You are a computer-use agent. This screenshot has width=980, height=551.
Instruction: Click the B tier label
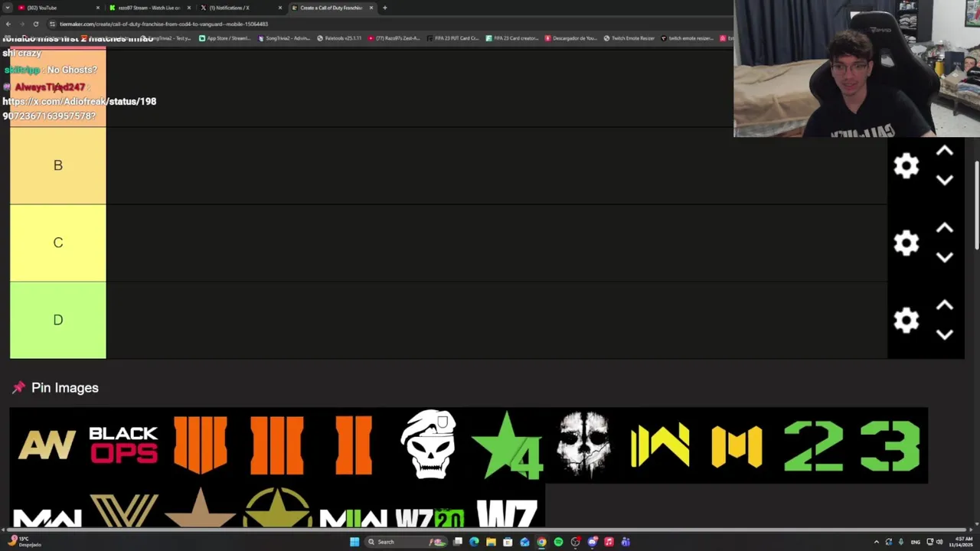pos(58,166)
